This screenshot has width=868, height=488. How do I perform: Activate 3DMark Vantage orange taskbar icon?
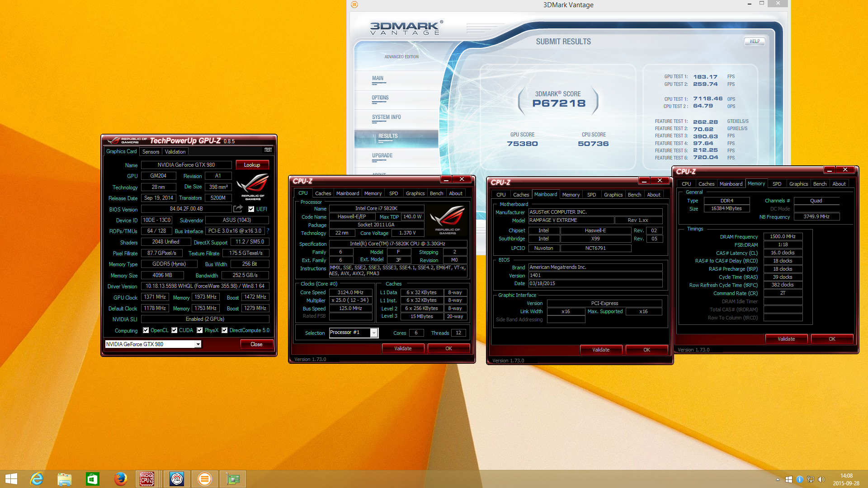(204, 479)
